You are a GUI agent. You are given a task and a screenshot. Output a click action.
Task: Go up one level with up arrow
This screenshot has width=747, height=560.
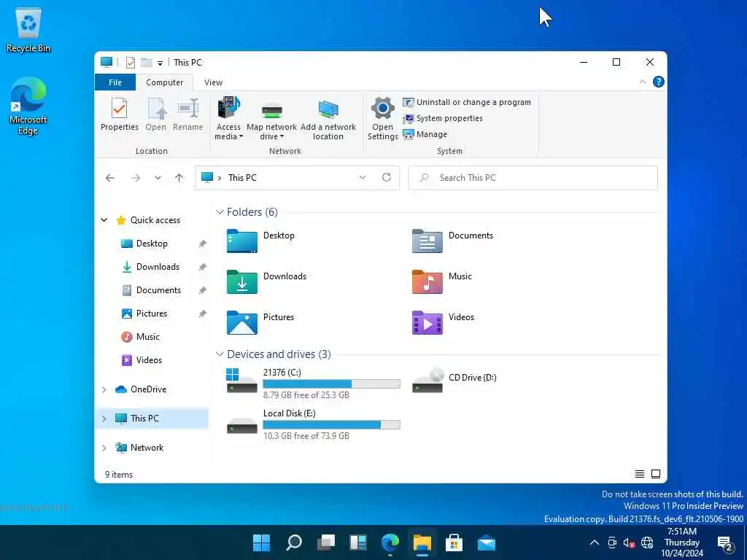click(179, 178)
